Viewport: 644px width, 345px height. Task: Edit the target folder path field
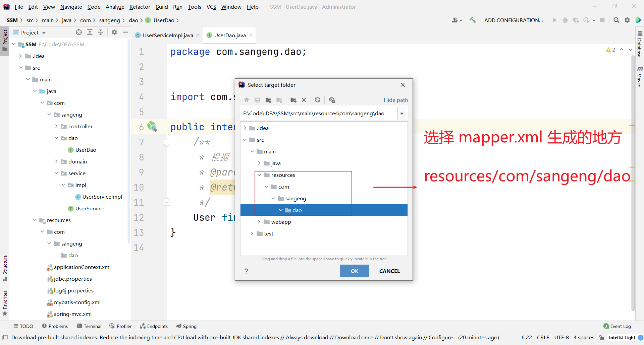pyautogui.click(x=319, y=114)
